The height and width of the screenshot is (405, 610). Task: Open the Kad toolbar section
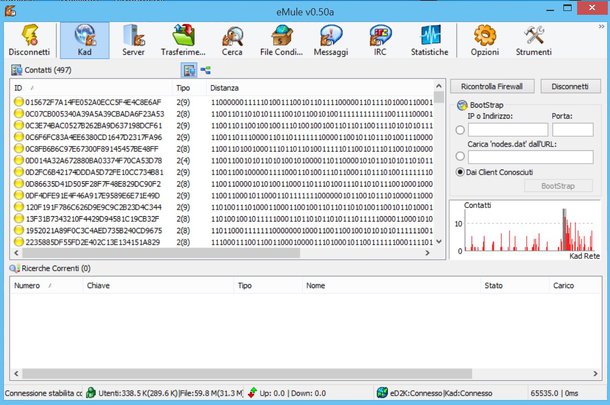tap(85, 40)
